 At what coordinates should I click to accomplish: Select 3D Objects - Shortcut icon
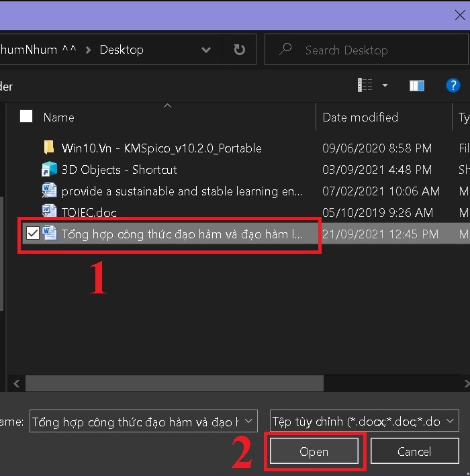(49, 169)
